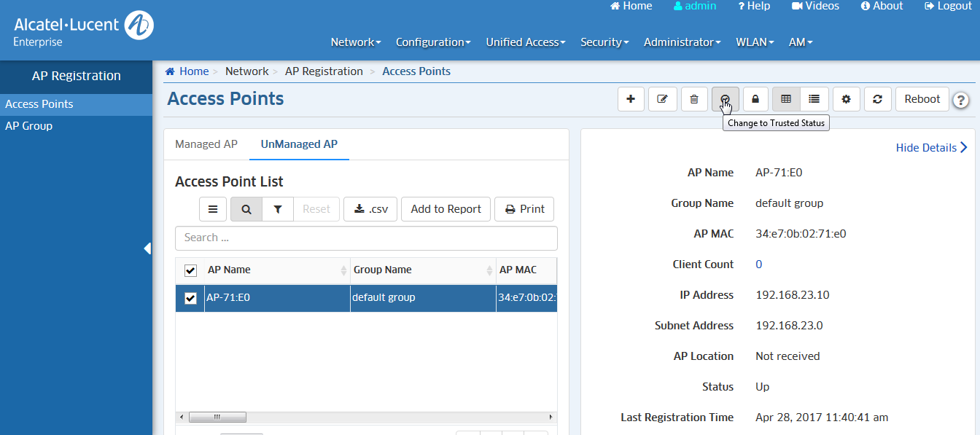Expand the Unified Access dropdown menu
This screenshot has width=980, height=435.
click(x=525, y=42)
